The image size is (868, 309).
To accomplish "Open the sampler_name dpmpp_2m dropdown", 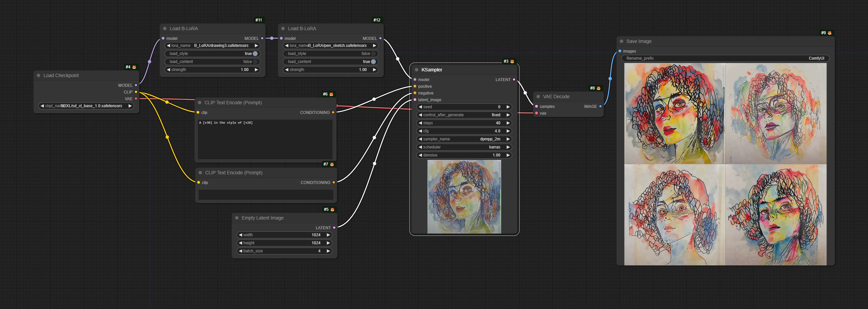I will point(464,139).
